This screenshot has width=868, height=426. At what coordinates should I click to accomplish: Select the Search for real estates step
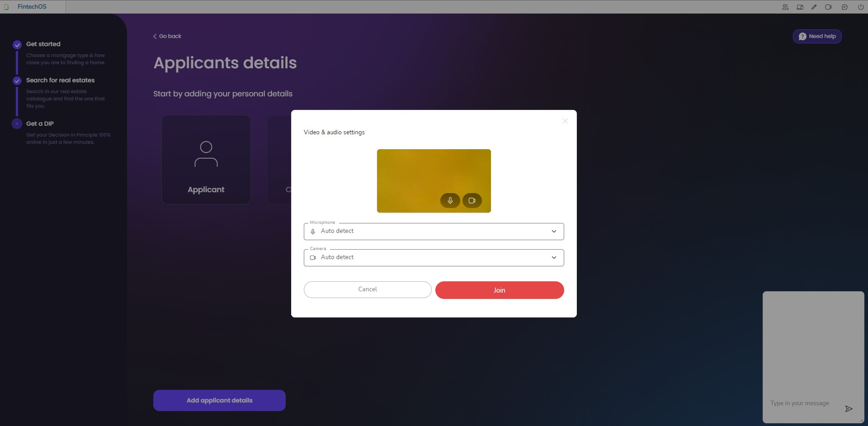(x=60, y=80)
